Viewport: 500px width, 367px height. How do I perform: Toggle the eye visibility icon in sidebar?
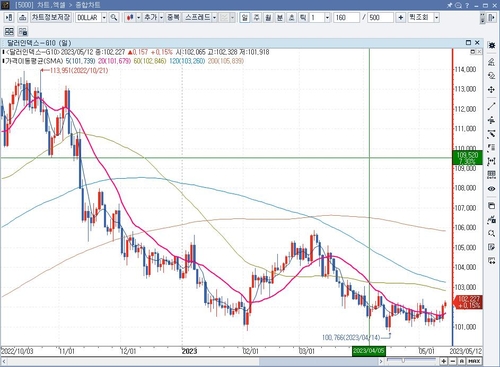[x=491, y=189]
